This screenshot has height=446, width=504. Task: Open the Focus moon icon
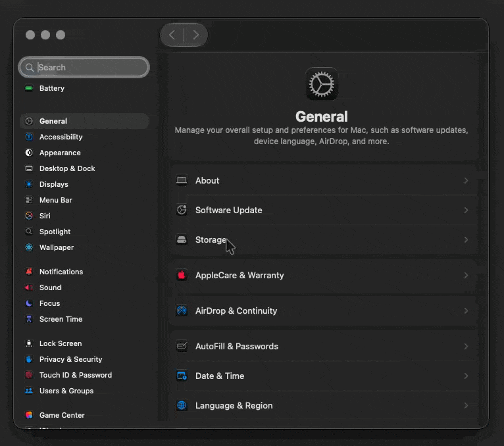[x=29, y=303]
